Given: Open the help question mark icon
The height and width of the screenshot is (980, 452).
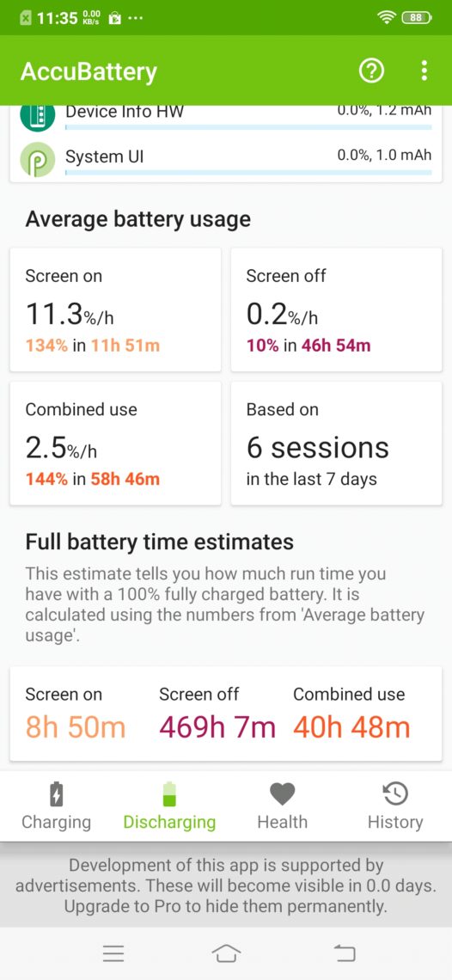Looking at the screenshot, I should pos(370,71).
